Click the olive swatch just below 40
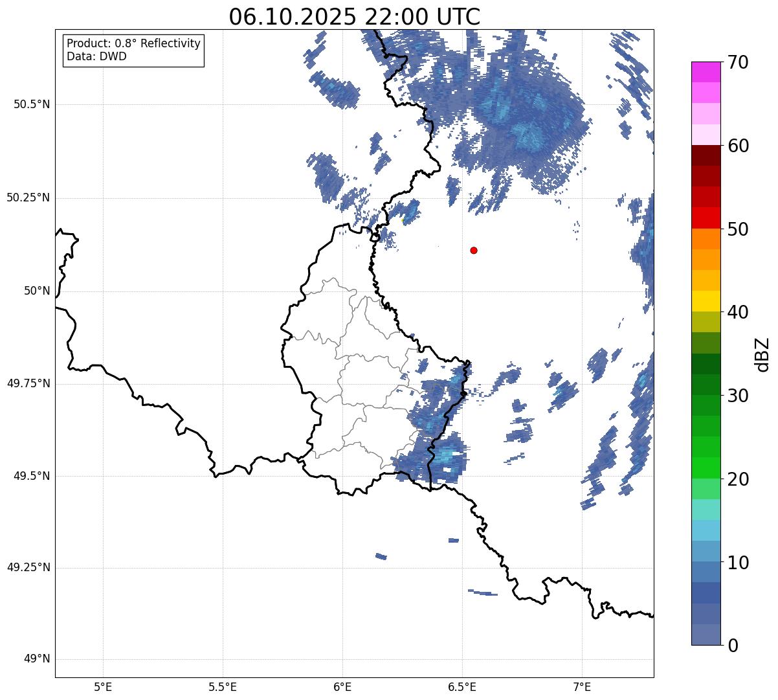 coord(706,322)
